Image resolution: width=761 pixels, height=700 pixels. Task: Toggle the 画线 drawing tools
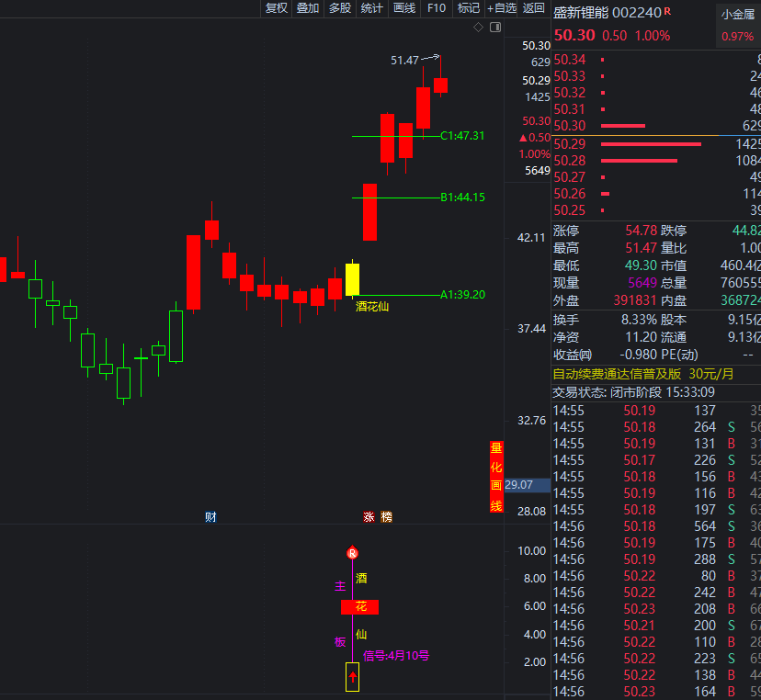pyautogui.click(x=404, y=8)
